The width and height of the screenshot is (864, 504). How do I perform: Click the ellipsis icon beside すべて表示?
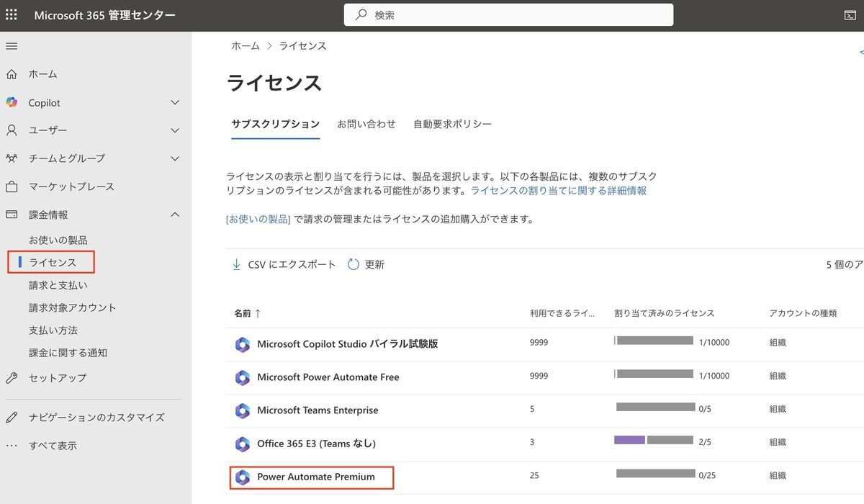pos(12,446)
